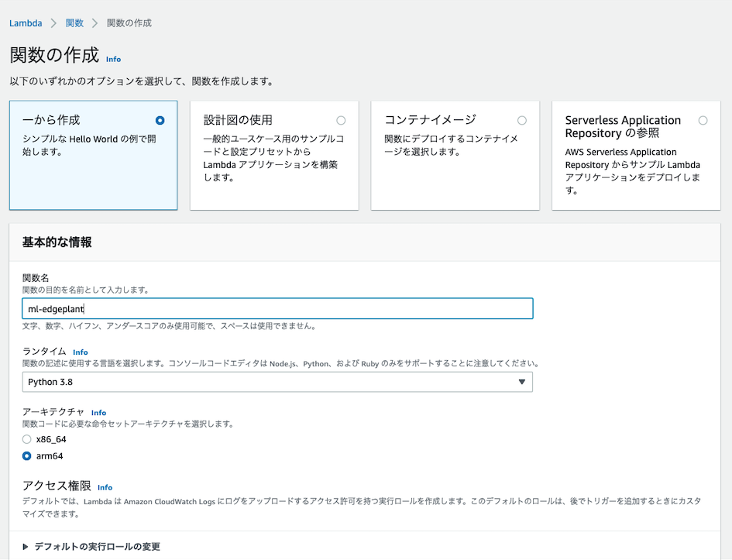Select the 設計図の使用 radio button
The image size is (732, 560).
[x=342, y=120]
